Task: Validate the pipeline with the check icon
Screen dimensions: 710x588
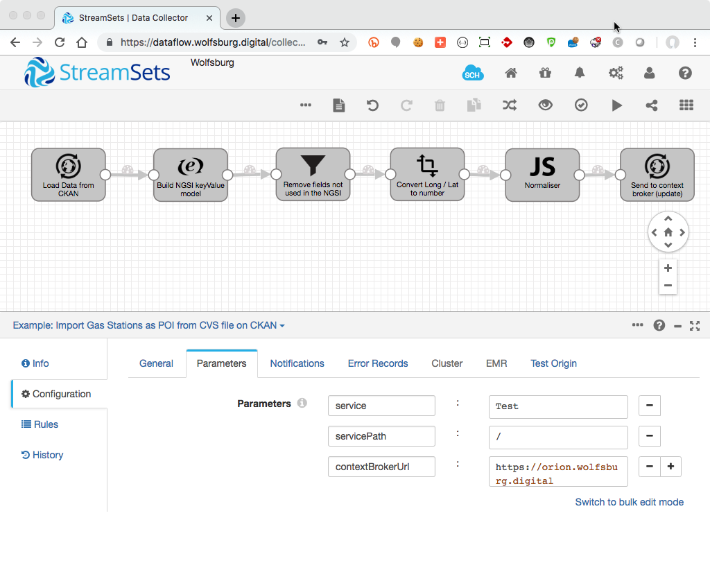Action: click(x=581, y=105)
